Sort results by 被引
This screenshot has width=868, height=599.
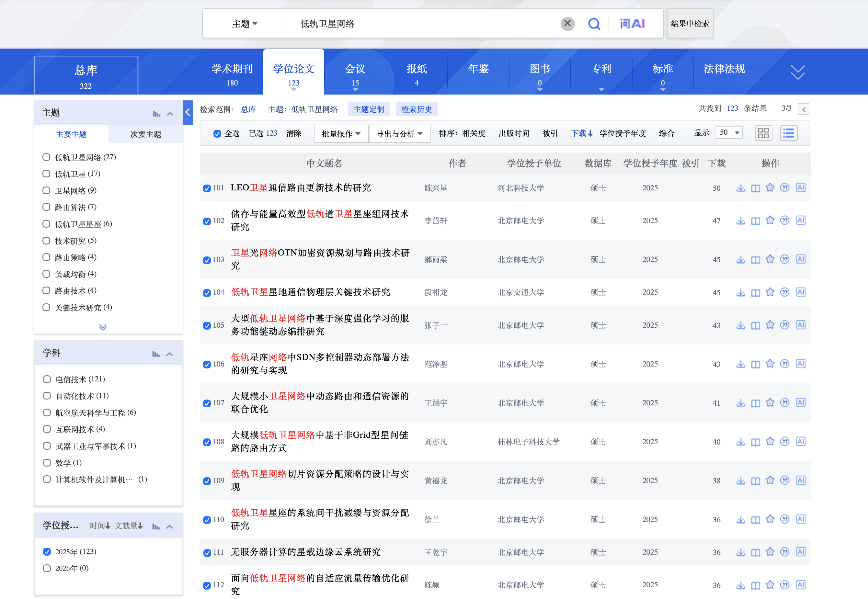tap(550, 134)
